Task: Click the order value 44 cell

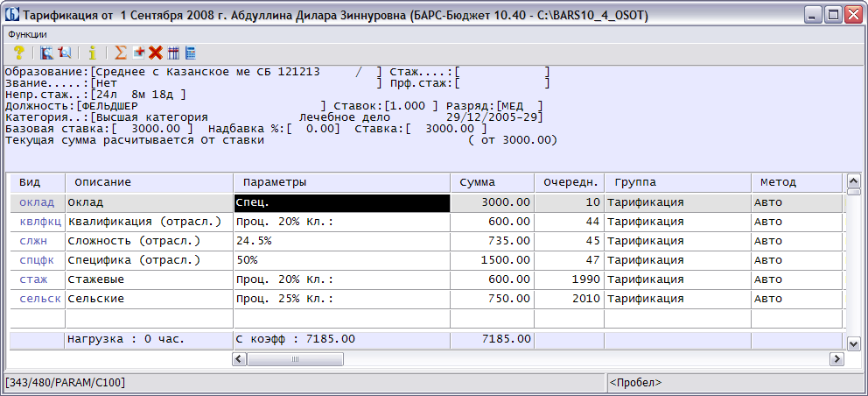Action: click(569, 222)
